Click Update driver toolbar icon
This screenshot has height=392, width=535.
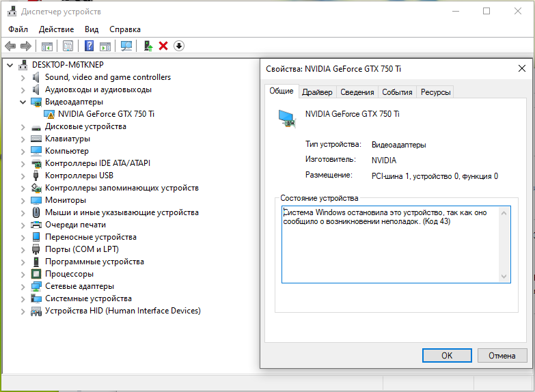pos(148,46)
